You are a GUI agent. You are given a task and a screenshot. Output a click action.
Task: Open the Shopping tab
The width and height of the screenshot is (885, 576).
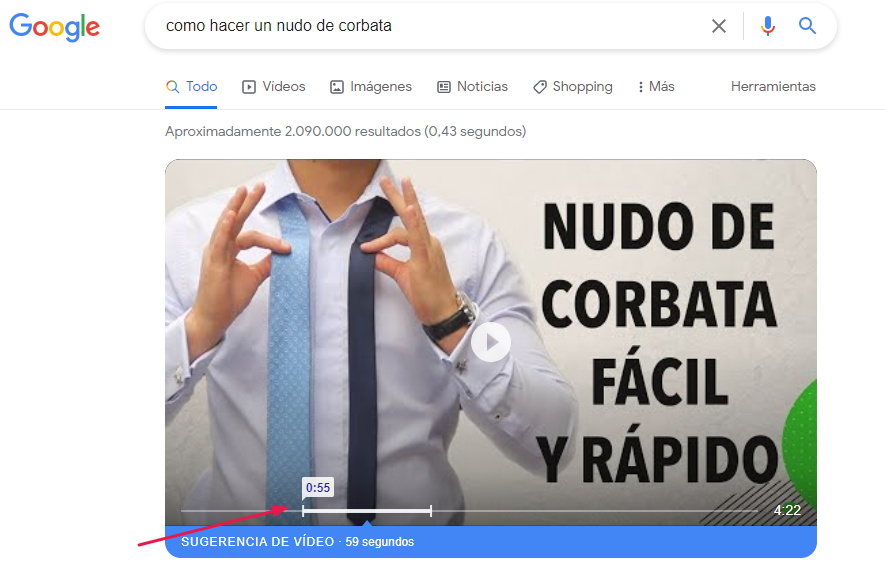point(573,86)
